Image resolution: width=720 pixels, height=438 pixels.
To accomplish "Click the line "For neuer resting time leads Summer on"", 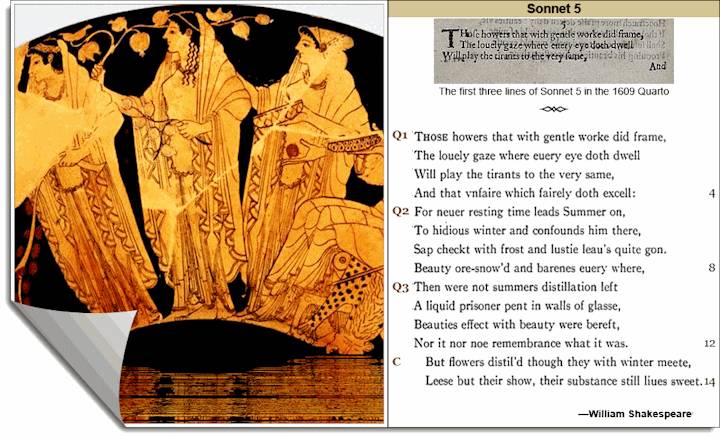I will (x=519, y=212).
